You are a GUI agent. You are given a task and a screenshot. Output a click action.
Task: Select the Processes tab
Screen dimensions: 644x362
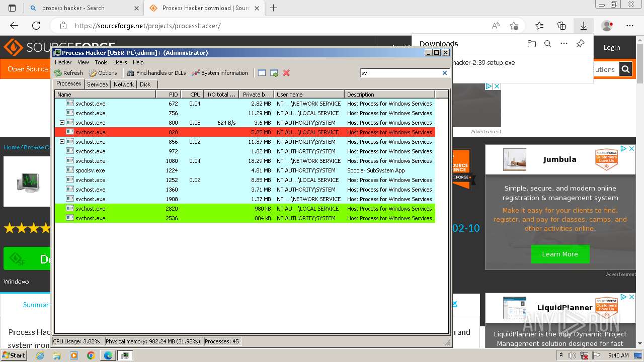point(69,84)
